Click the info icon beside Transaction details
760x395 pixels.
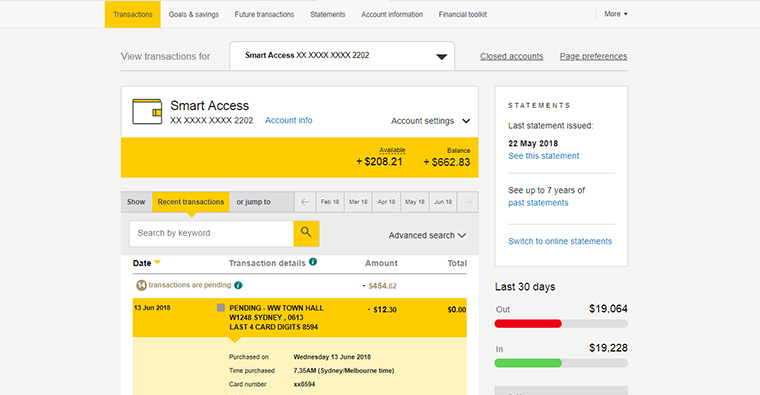[313, 262]
